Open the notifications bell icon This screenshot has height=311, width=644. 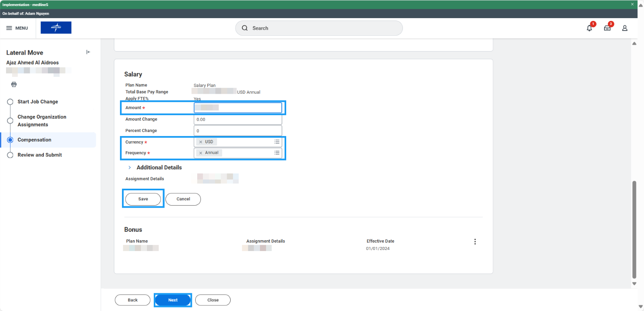589,28
